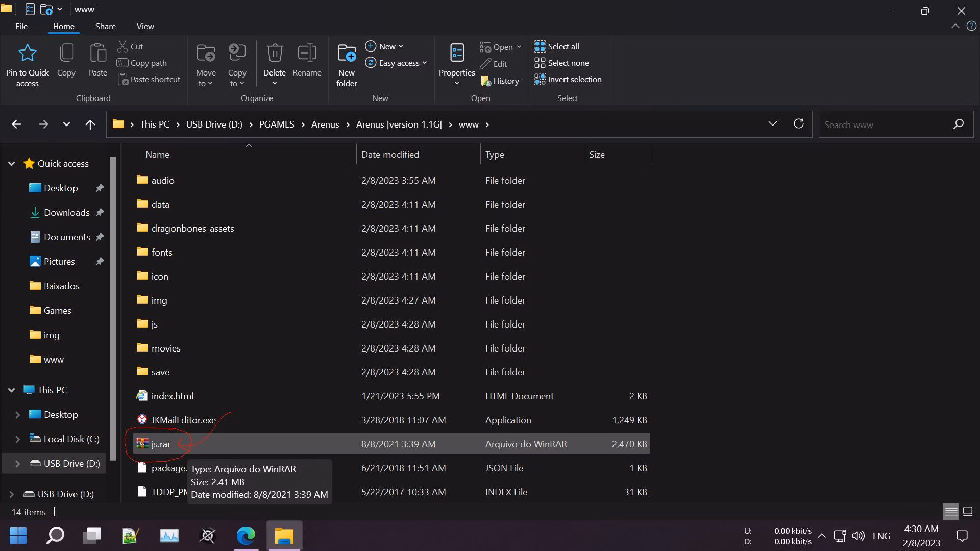Viewport: 980px width, 551px height.
Task: Click Copy path in Clipboard group
Action: (x=142, y=63)
